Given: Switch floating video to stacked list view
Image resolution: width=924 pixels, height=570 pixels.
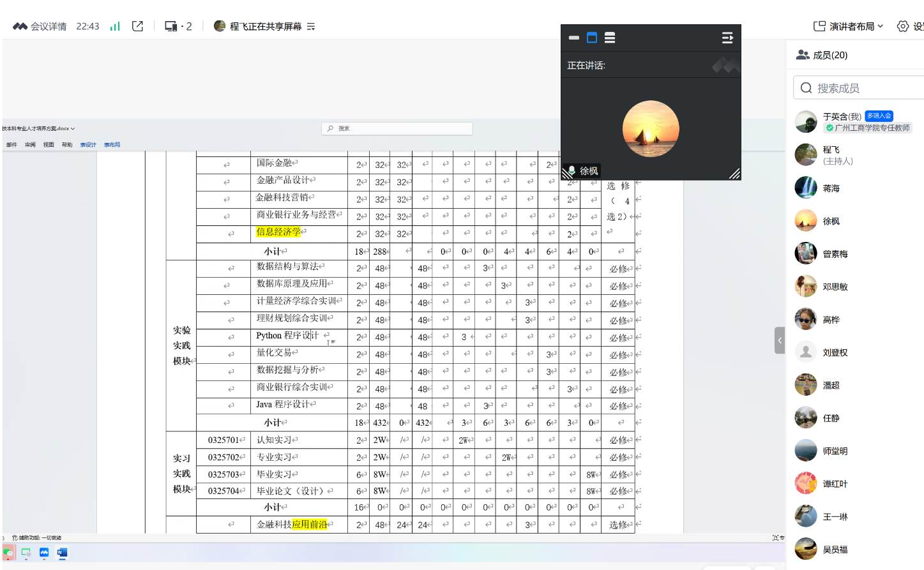Looking at the screenshot, I should click(x=610, y=38).
